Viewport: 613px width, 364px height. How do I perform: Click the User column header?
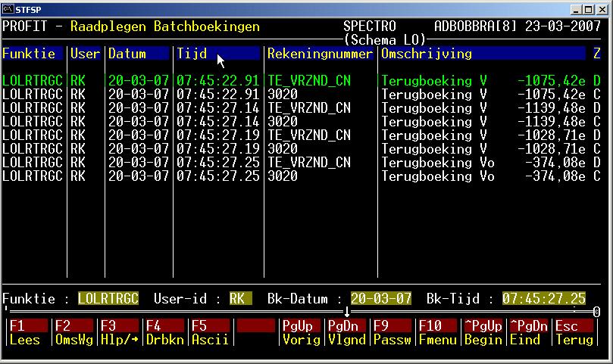click(x=85, y=54)
